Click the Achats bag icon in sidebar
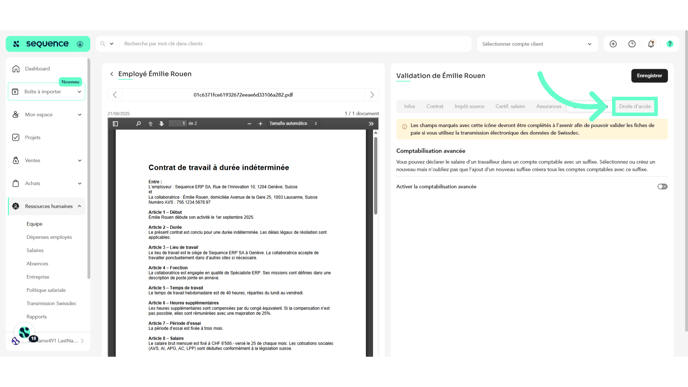The image size is (688, 387). 16,183
